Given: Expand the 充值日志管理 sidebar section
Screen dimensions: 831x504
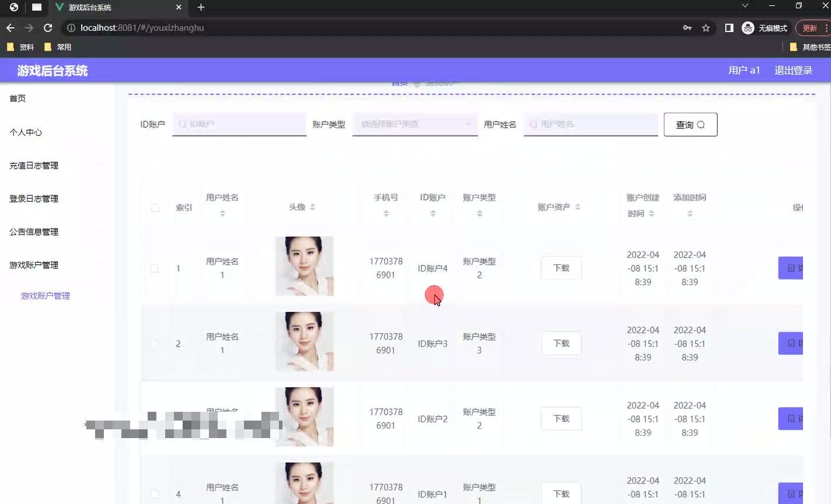Looking at the screenshot, I should coord(33,166).
